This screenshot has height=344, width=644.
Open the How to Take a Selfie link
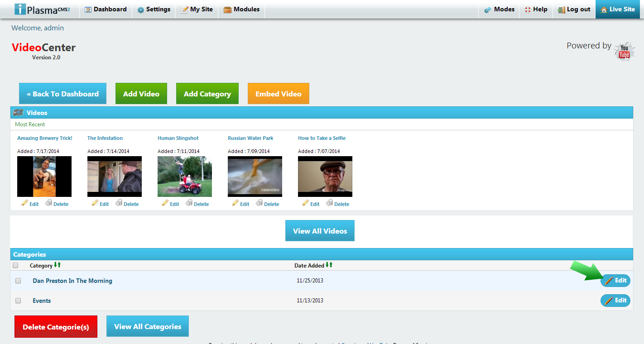[322, 138]
